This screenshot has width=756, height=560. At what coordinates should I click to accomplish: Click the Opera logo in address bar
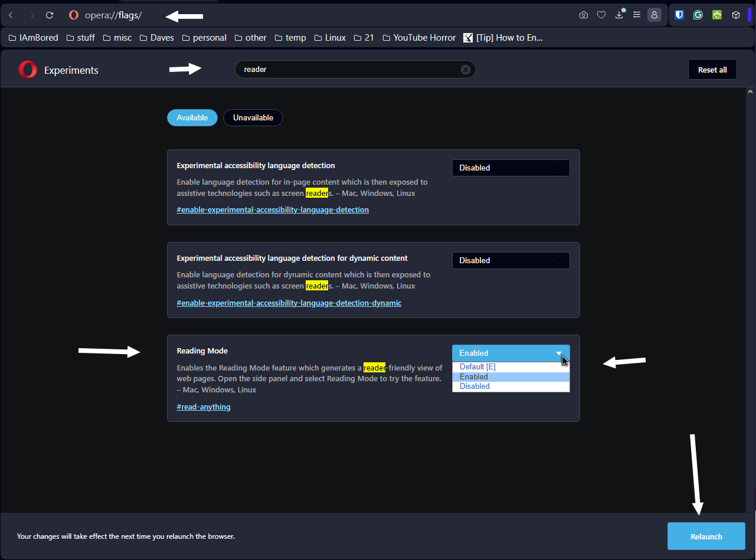[74, 15]
